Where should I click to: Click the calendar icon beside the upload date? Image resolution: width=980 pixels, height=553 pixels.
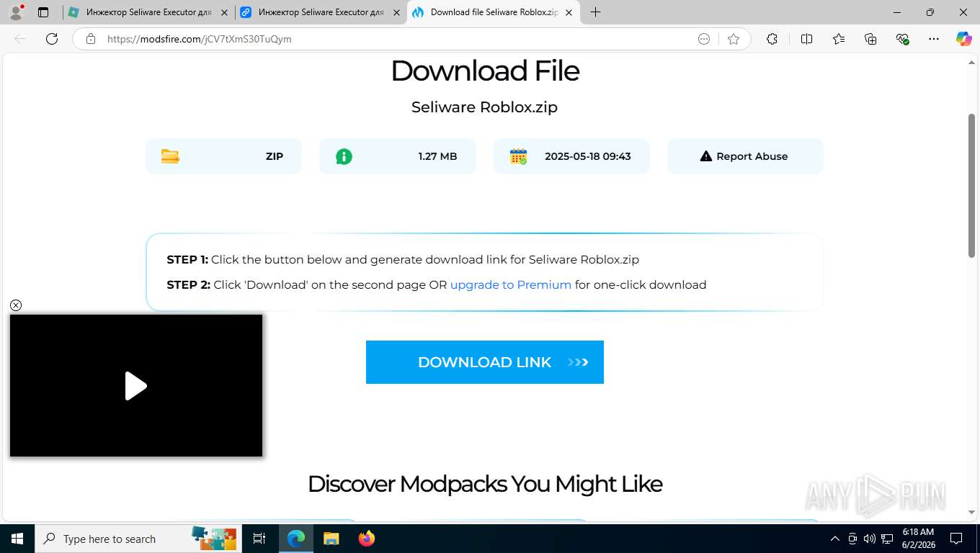pyautogui.click(x=518, y=156)
